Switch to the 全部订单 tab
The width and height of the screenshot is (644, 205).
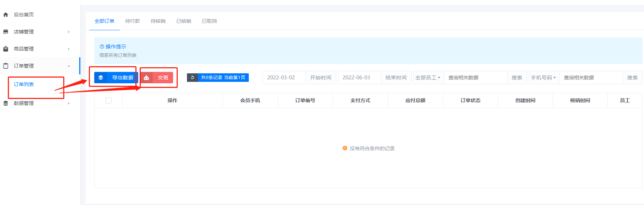104,21
